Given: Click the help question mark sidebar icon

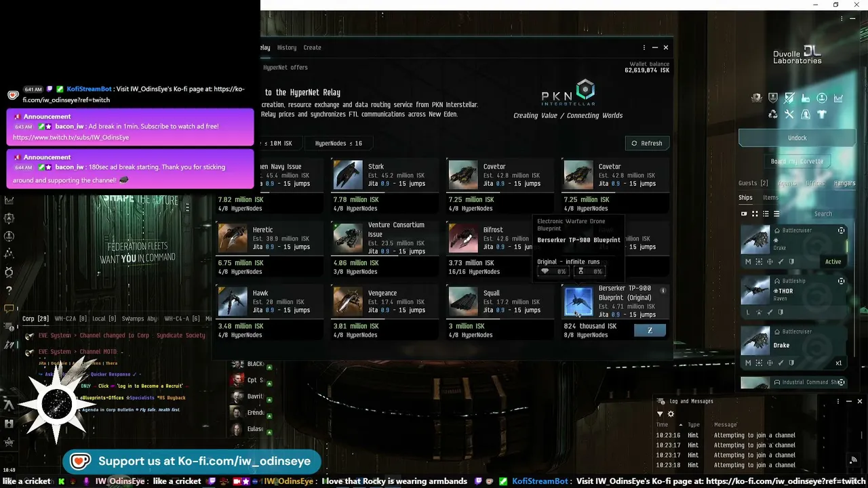Looking at the screenshot, I should (x=9, y=290).
